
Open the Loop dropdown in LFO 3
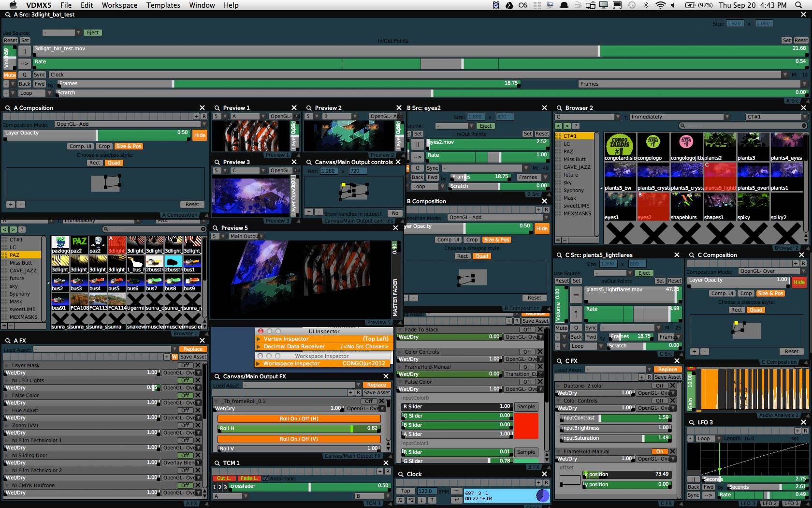click(x=708, y=438)
